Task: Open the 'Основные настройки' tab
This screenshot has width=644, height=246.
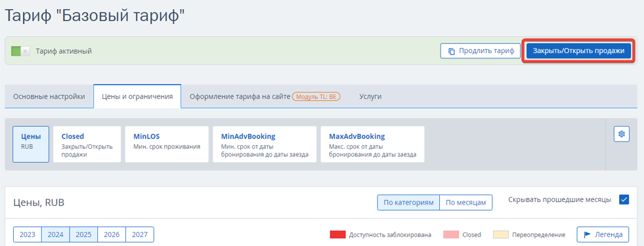Action: [x=49, y=96]
